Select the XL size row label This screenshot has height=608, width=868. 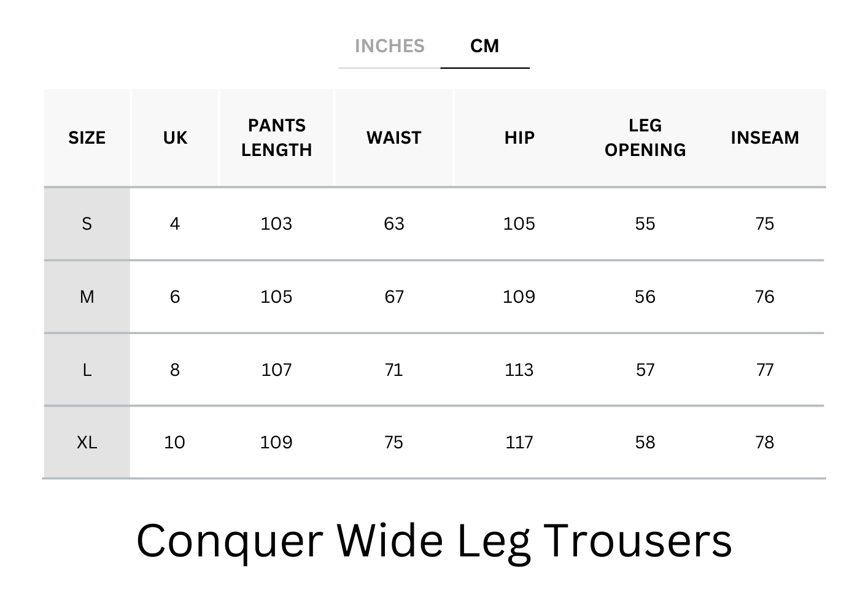click(87, 442)
